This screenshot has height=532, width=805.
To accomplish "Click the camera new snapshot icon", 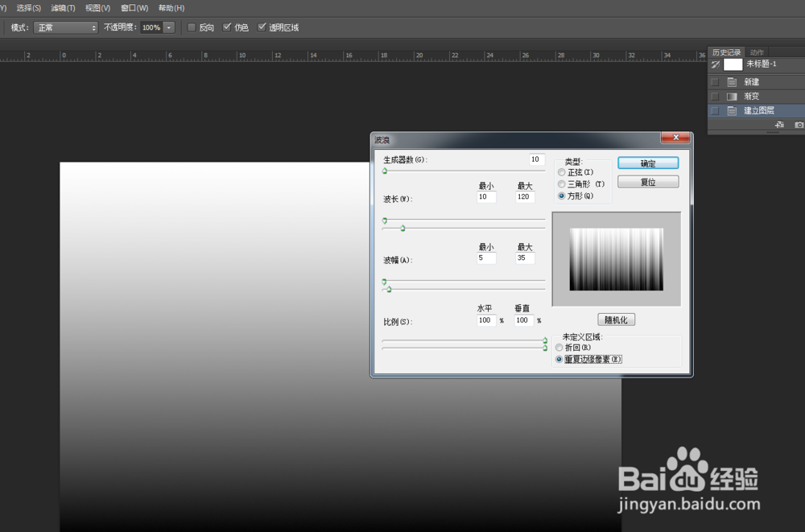I will (x=799, y=124).
